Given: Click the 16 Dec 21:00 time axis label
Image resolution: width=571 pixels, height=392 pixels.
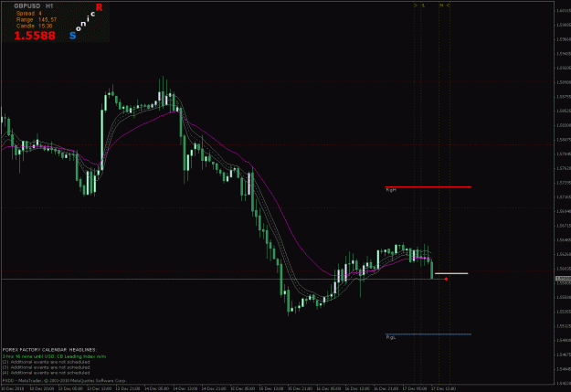Looking at the screenshot, I should [x=386, y=388].
